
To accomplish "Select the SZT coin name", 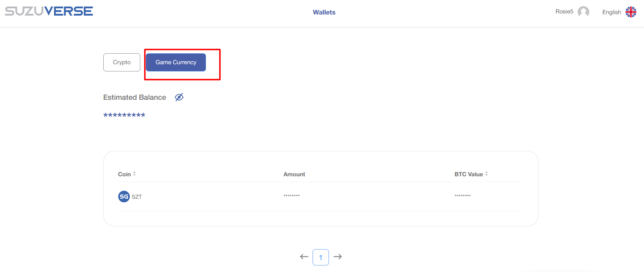I will 137,197.
